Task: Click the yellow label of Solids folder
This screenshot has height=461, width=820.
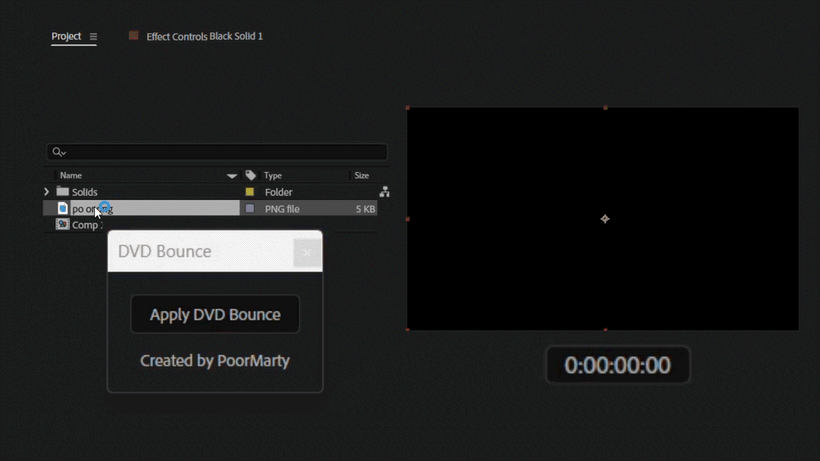Action: pyautogui.click(x=249, y=192)
